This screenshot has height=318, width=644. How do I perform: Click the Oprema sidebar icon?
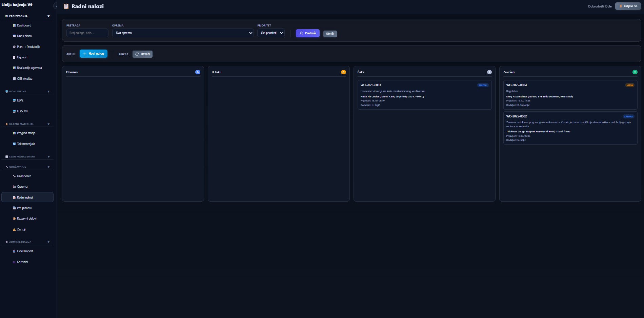coord(14,187)
